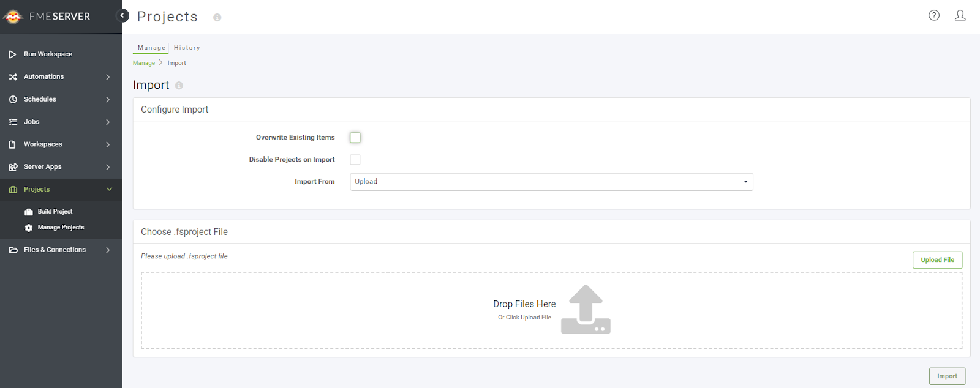The width and height of the screenshot is (980, 388).
Task: Click the 'Schedules' sidebar label
Action: 40,99
